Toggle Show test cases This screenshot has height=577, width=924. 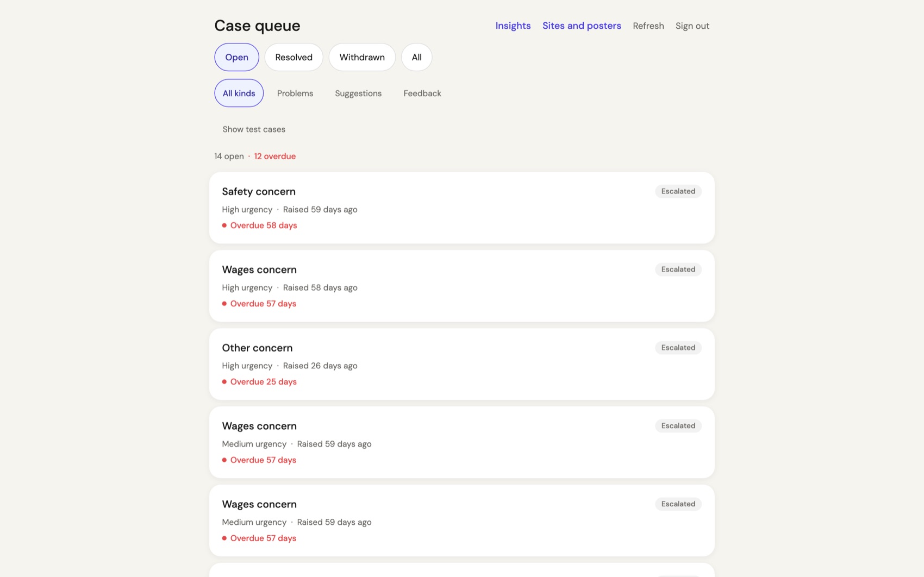click(x=254, y=129)
